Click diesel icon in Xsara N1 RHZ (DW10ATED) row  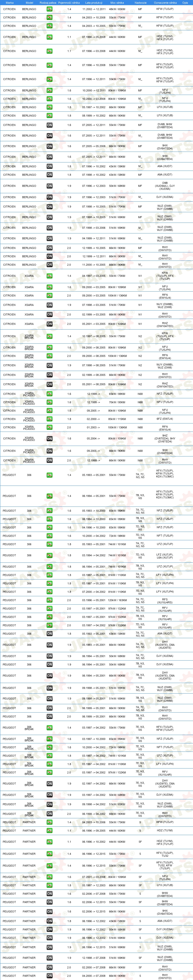tap(50, 324)
